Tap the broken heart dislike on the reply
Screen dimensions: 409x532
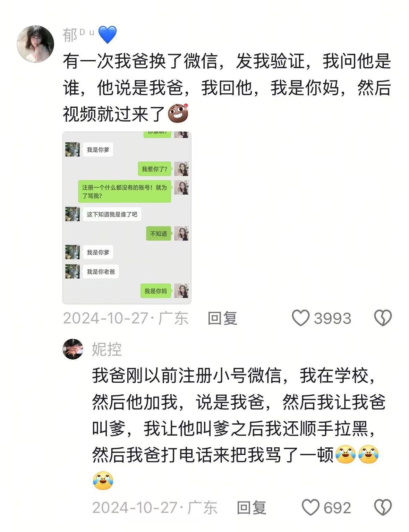[x=383, y=507]
